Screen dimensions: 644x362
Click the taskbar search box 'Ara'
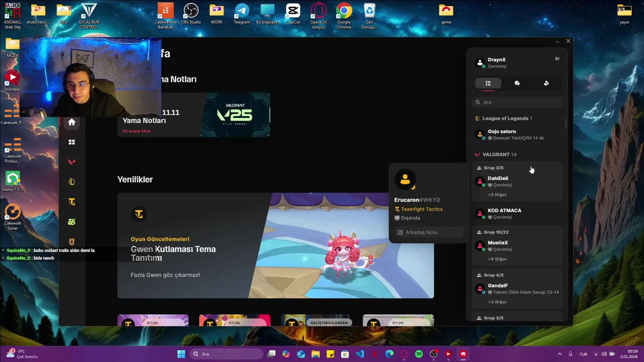(x=226, y=354)
